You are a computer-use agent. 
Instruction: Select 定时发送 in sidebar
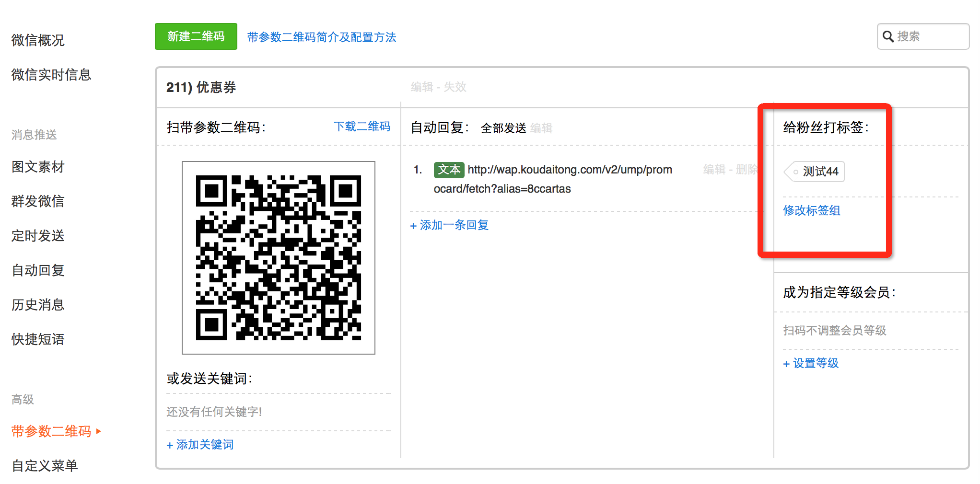(x=38, y=236)
